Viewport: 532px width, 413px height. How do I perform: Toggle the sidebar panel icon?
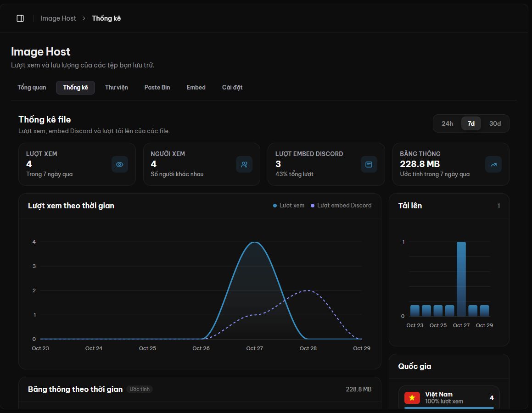pos(20,18)
